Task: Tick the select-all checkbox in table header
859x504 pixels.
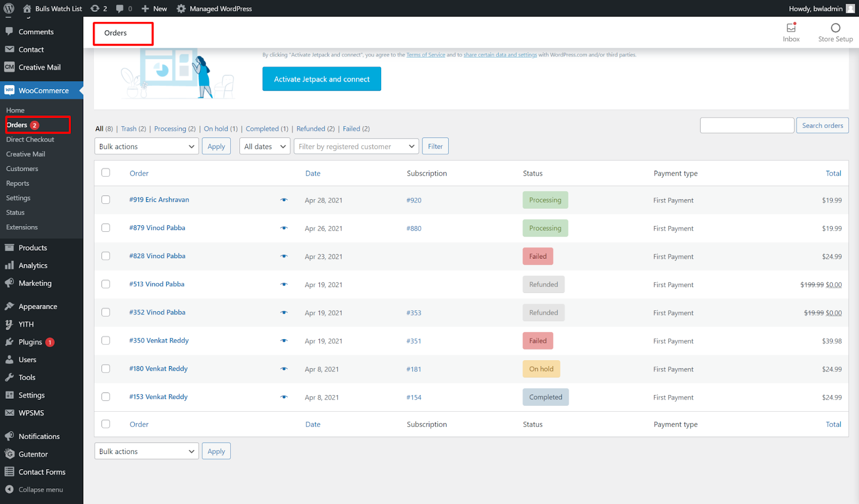Action: (x=106, y=172)
